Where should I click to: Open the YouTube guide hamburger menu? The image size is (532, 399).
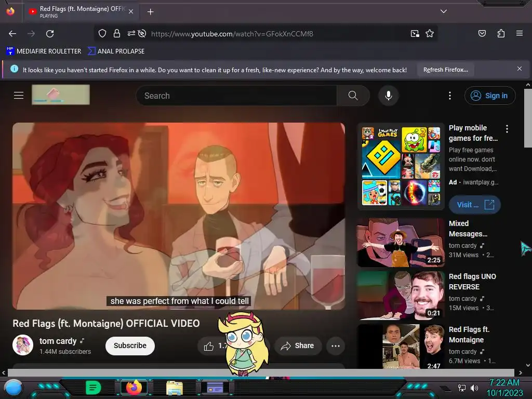click(19, 96)
